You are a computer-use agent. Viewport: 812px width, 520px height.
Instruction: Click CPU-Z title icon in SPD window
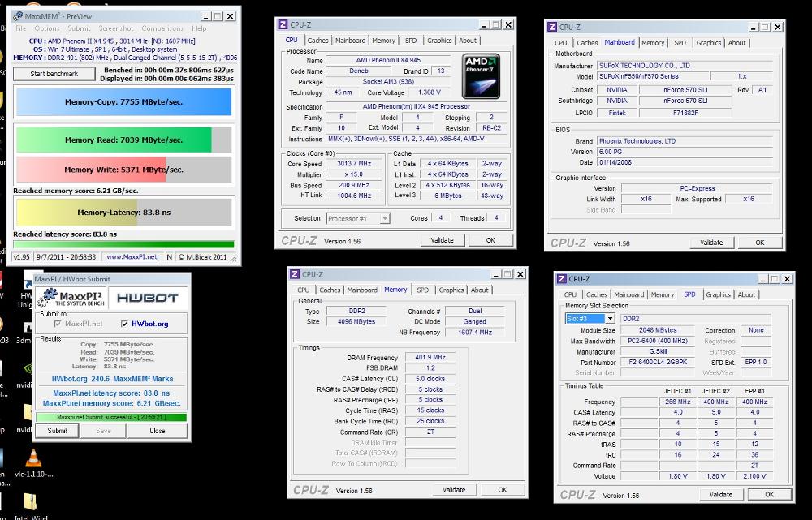pos(561,279)
